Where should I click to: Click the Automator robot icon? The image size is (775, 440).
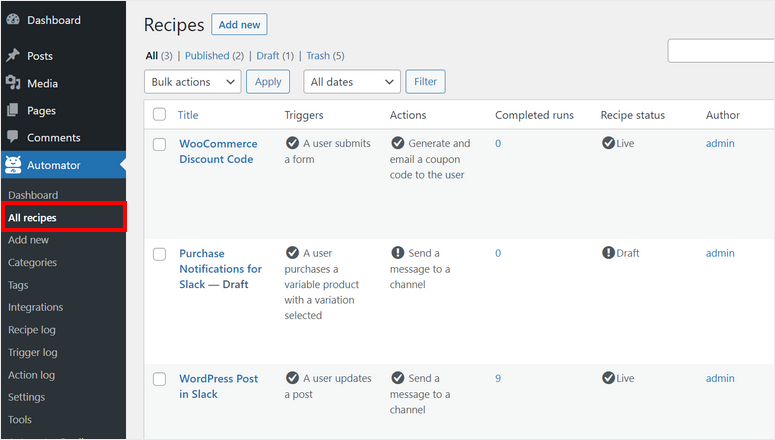tap(13, 165)
